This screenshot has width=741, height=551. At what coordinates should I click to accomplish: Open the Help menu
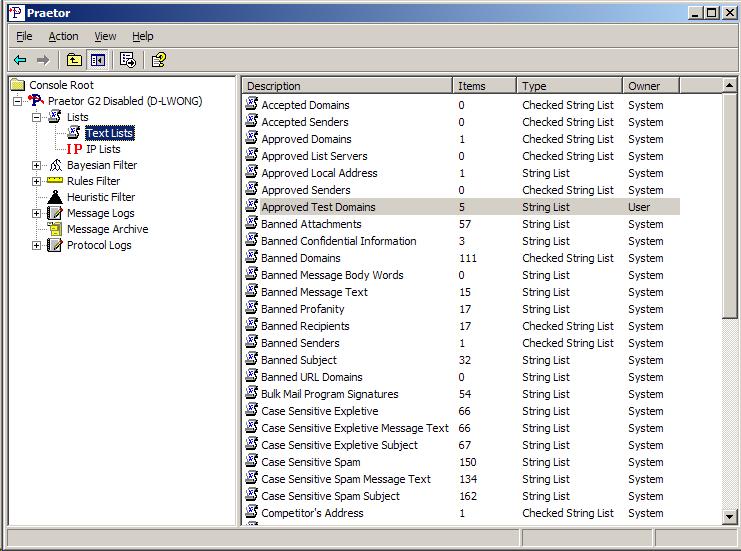142,36
